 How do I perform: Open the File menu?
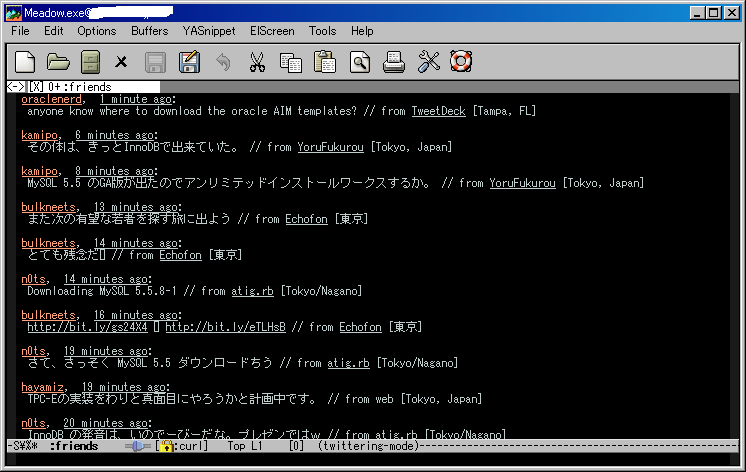click(x=20, y=31)
